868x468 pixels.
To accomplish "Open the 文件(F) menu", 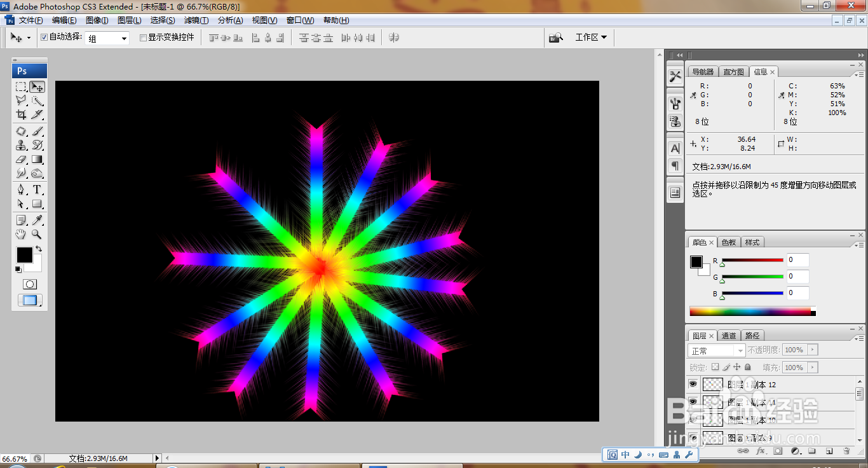I will point(31,20).
